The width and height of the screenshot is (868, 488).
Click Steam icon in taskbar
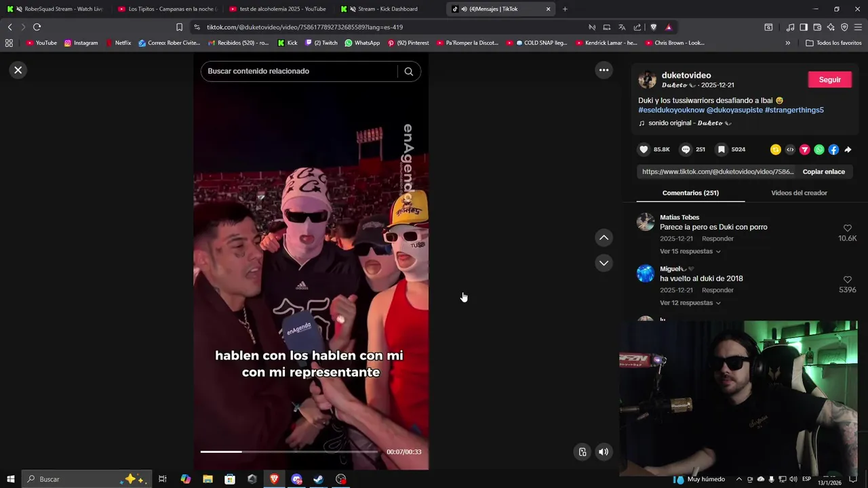tap(319, 479)
